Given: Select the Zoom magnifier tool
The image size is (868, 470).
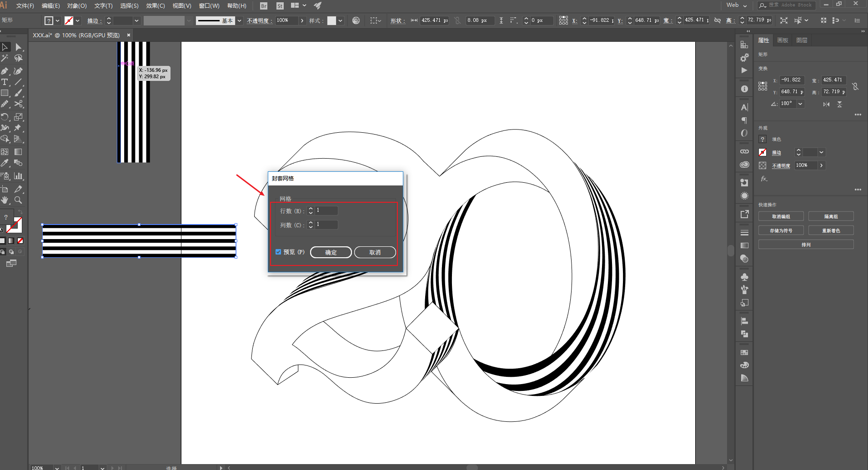Looking at the screenshot, I should pyautogui.click(x=18, y=200).
